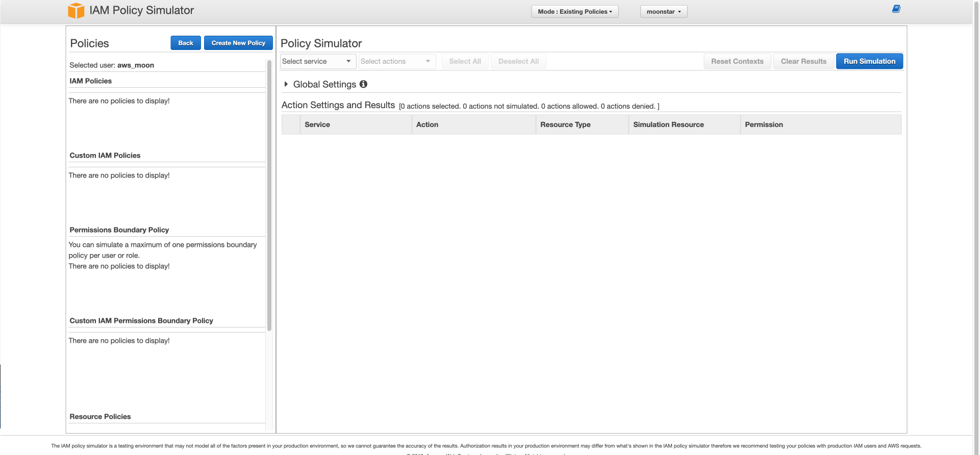Image resolution: width=980 pixels, height=455 pixels.
Task: Click the Policies panel heading
Action: (89, 43)
